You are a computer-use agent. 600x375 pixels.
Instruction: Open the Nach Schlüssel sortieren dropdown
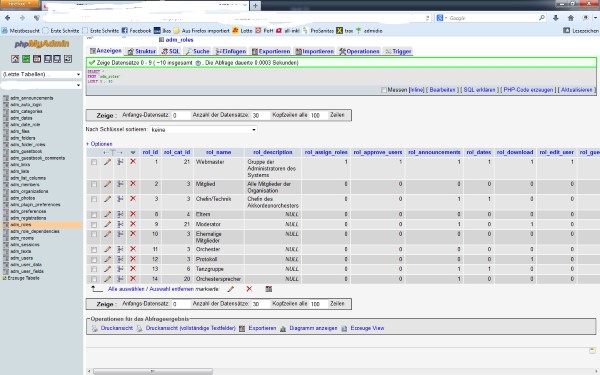pyautogui.click(x=203, y=130)
